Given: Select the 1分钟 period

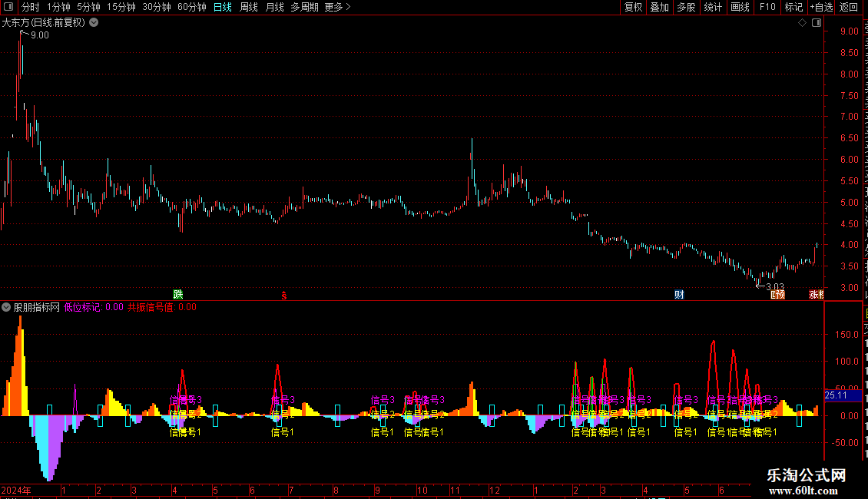Looking at the screenshot, I should pyautogui.click(x=58, y=7).
